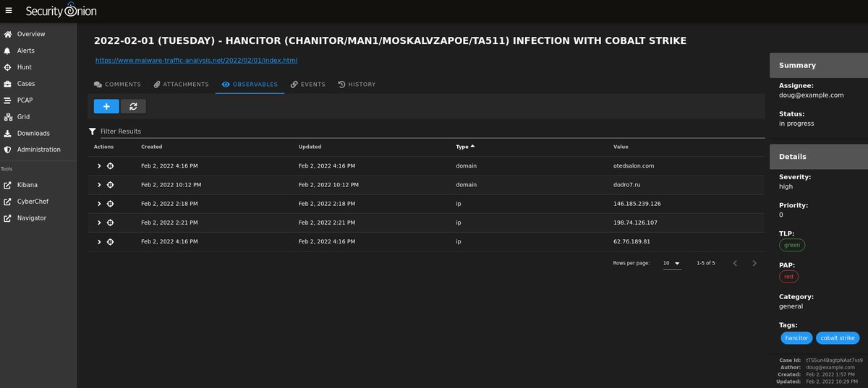Click the 62.76.189.81 value

(631, 241)
